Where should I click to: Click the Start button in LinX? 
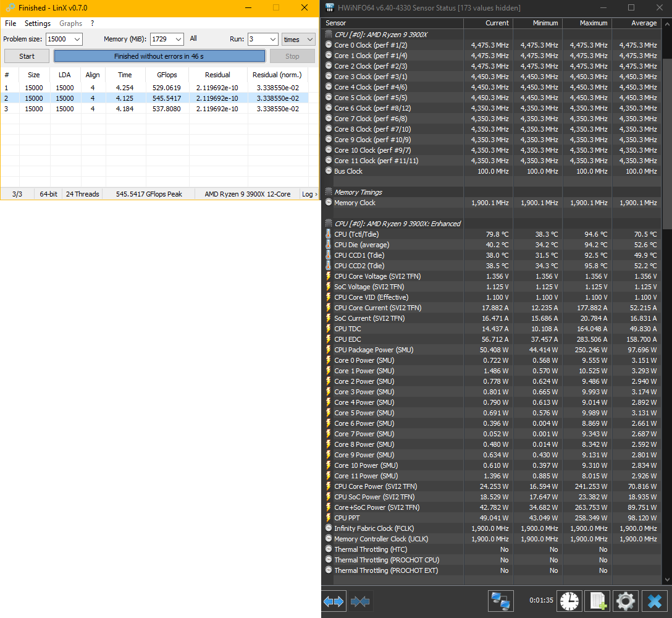27,56
